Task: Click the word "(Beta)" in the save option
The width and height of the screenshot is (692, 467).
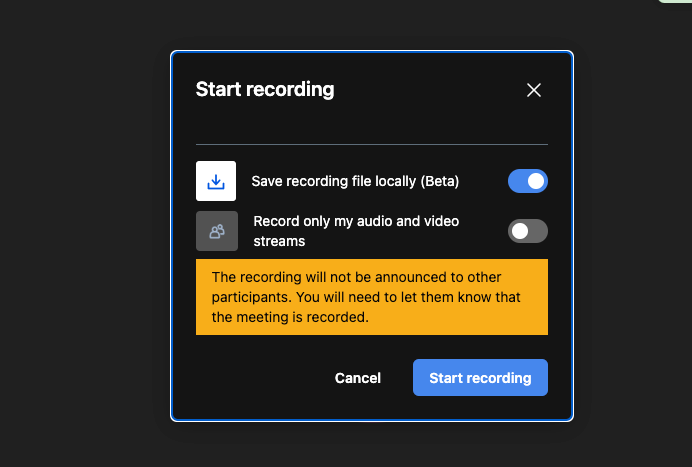Action: pos(439,181)
